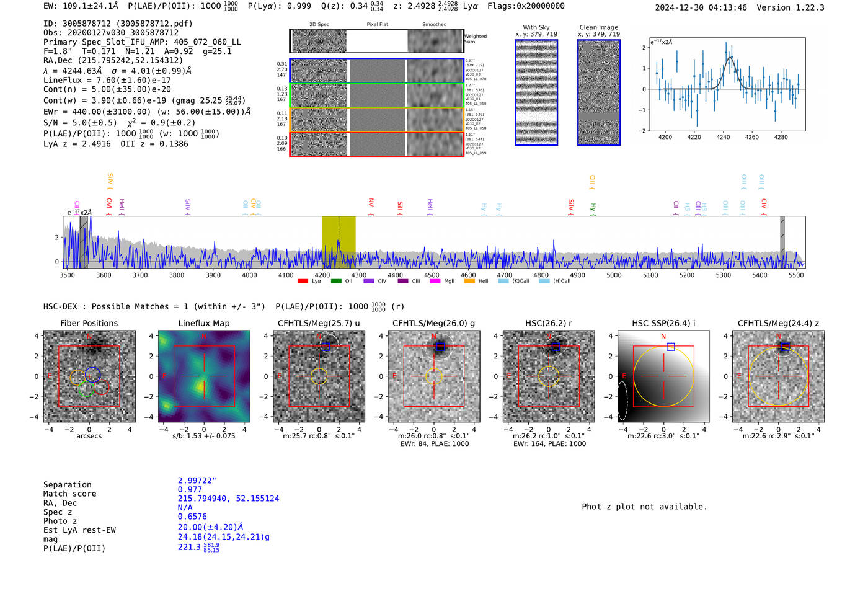Open the Fiber Positions cutout image
Screen dimensions: 868x591
pyautogui.click(x=89, y=376)
